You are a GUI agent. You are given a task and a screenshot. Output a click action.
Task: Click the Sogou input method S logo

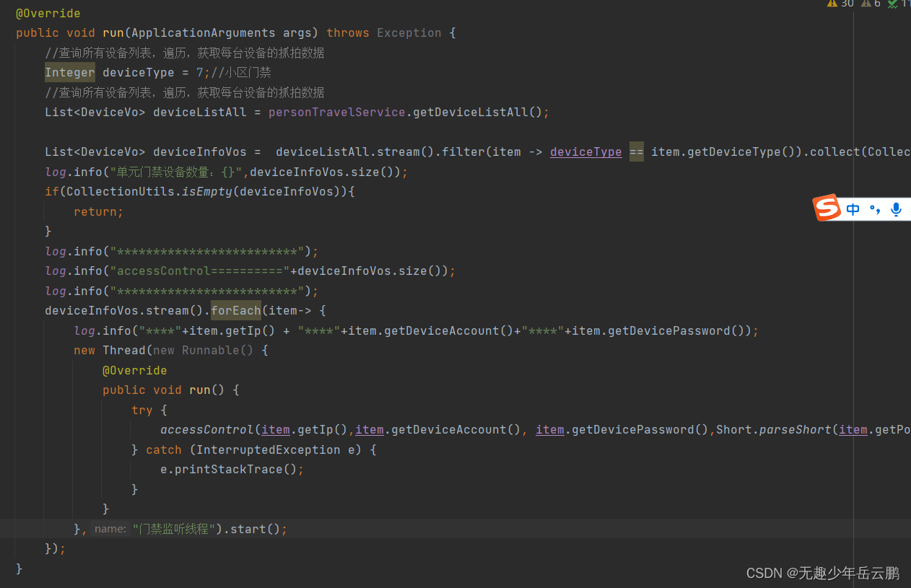827,208
